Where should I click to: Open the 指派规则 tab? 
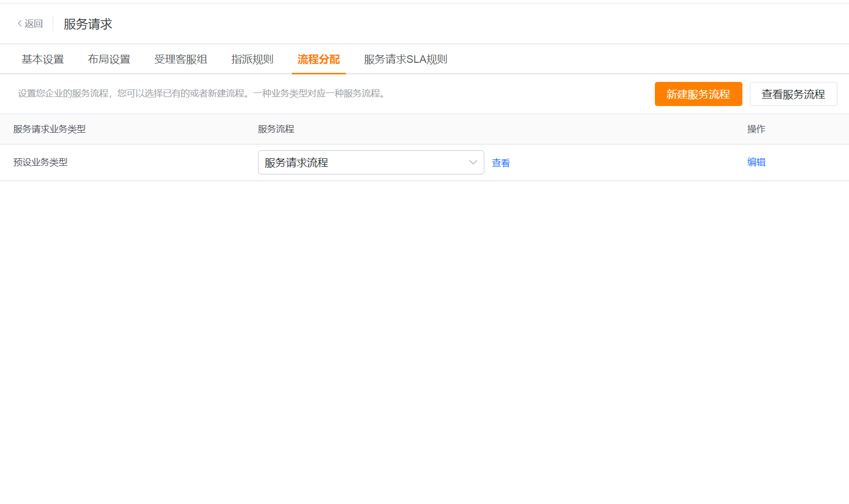(x=252, y=59)
